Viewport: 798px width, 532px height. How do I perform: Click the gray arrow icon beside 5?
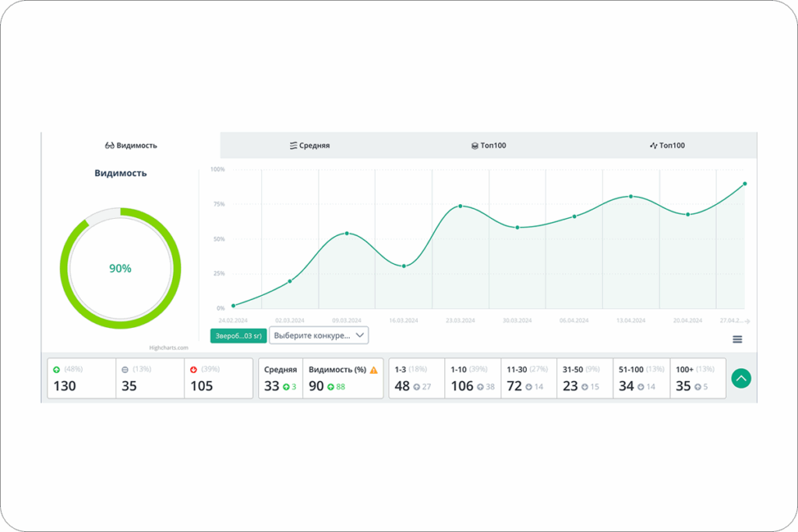point(697,387)
